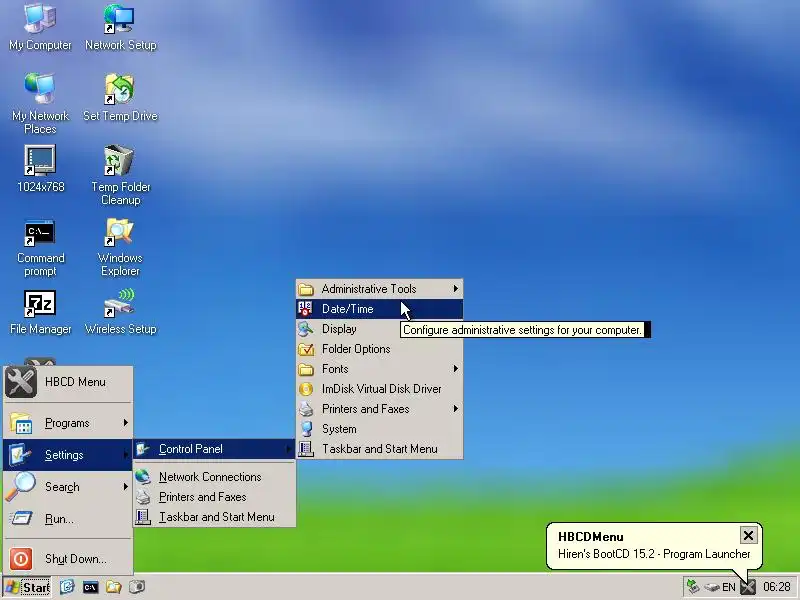Expand arrow next to Administrative Tools
The width and height of the screenshot is (800, 600).
[x=456, y=289]
